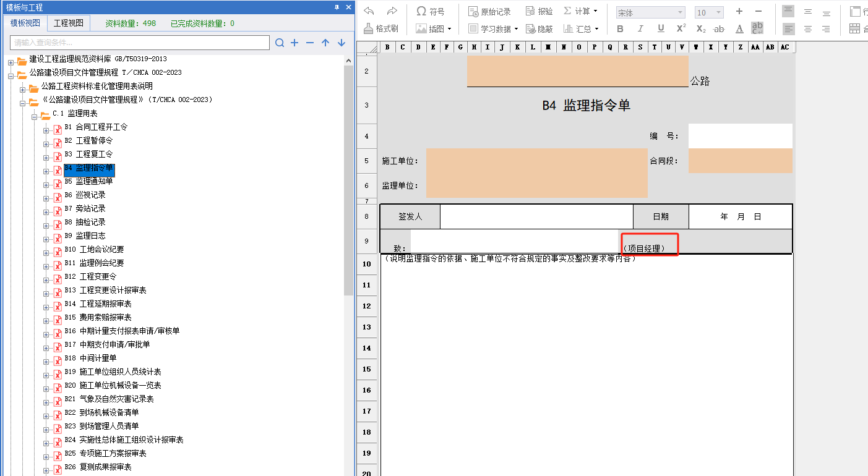Select column header H
The height and width of the screenshot is (476, 868).
coord(474,47)
